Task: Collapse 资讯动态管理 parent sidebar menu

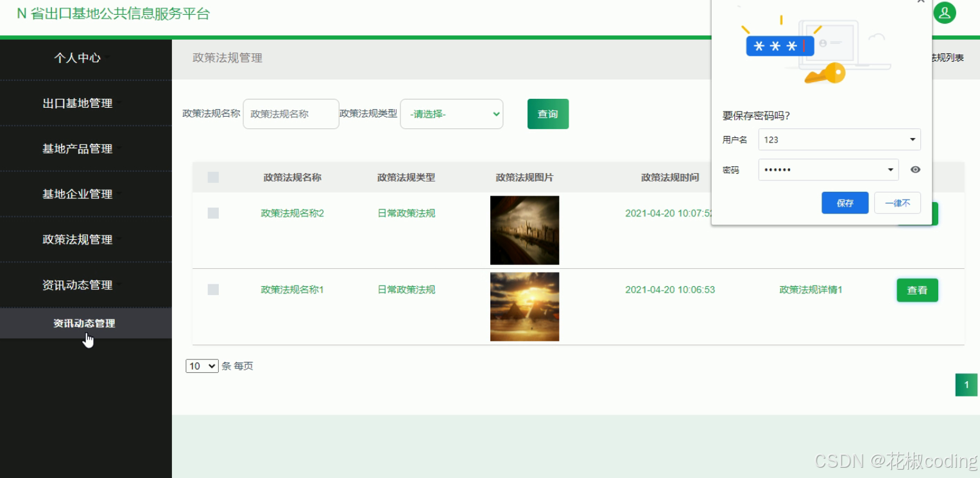Action: click(86, 285)
